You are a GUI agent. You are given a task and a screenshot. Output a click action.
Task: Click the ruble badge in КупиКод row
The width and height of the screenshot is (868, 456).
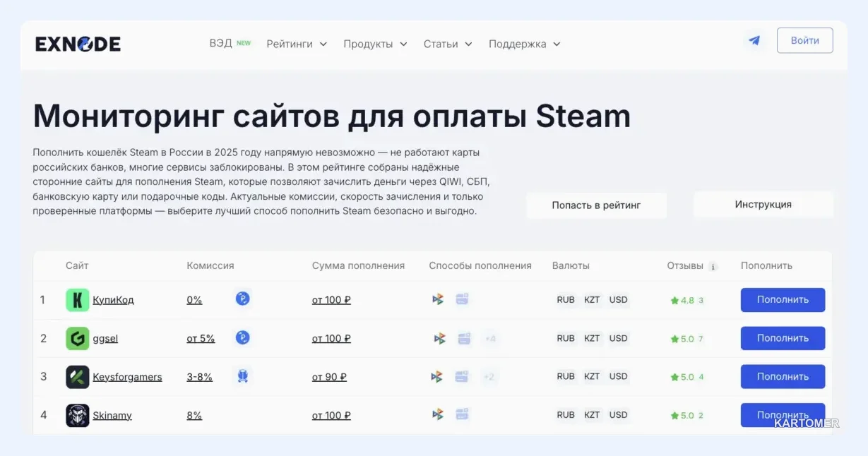[243, 299]
